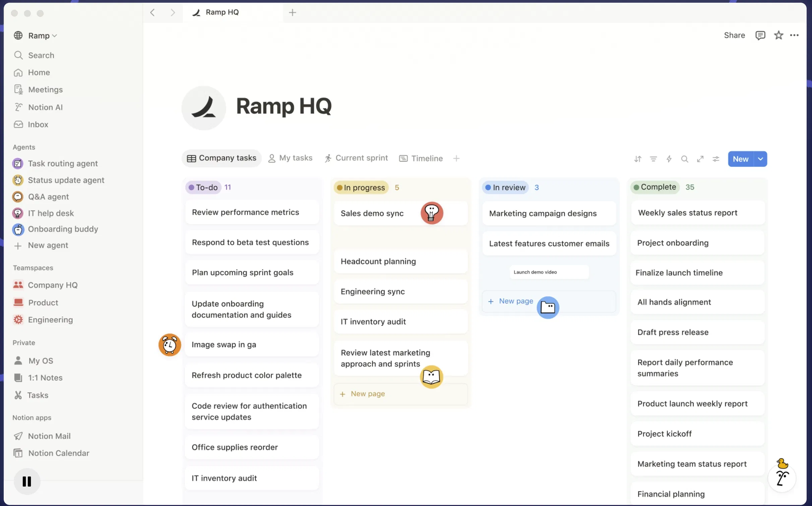The image size is (812, 506).
Task: Open the Tasks private page
Action: point(31,395)
